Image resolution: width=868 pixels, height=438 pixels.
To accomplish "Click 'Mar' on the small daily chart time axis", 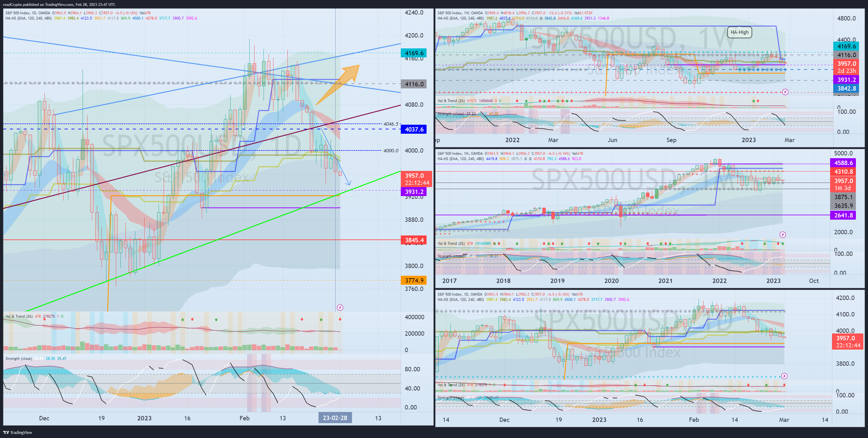I will (784, 419).
